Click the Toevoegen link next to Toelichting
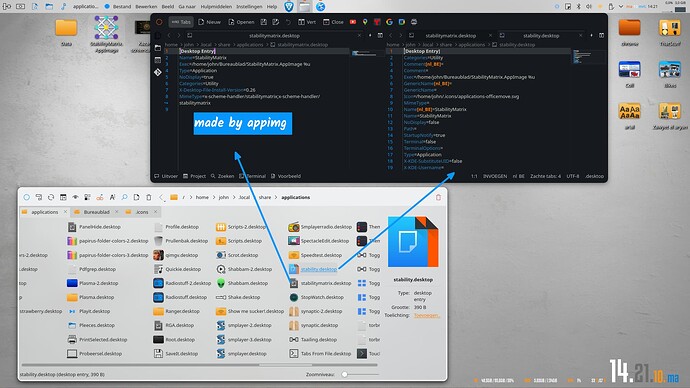 click(x=426, y=315)
